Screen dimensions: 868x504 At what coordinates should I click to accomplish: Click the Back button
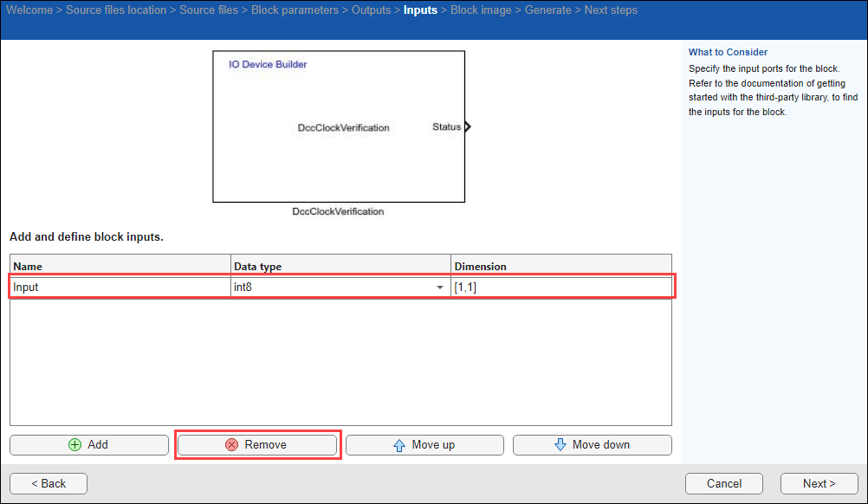point(49,483)
